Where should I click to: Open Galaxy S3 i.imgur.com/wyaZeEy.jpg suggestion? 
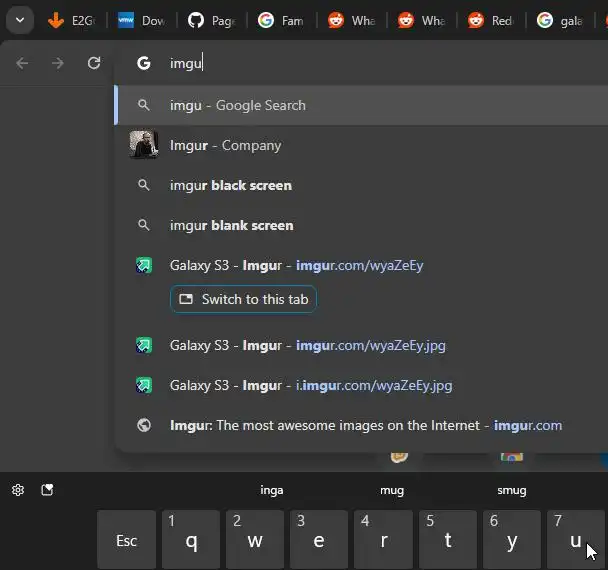coord(361,385)
